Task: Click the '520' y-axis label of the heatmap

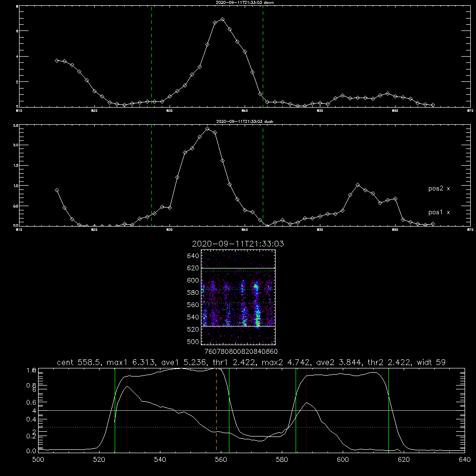Action: point(193,329)
